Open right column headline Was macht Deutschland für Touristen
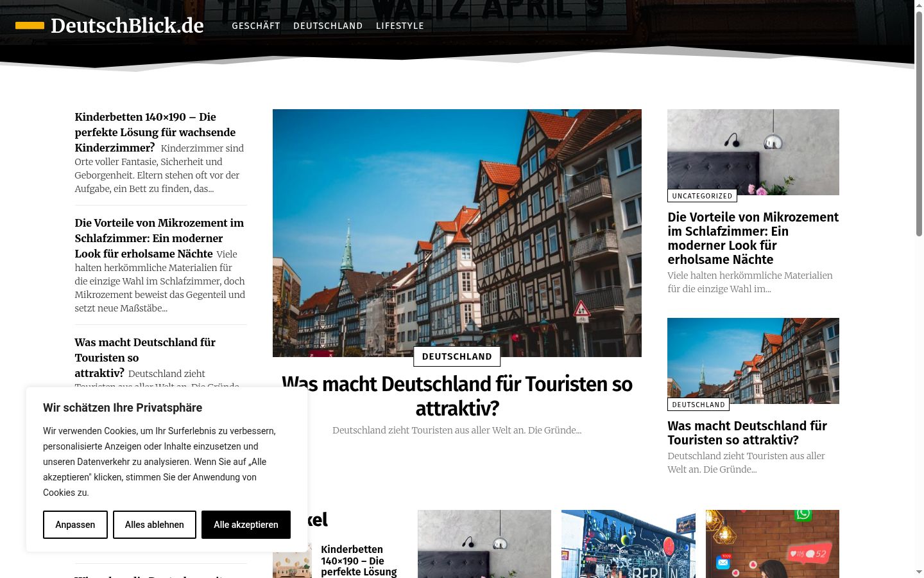 (748, 433)
